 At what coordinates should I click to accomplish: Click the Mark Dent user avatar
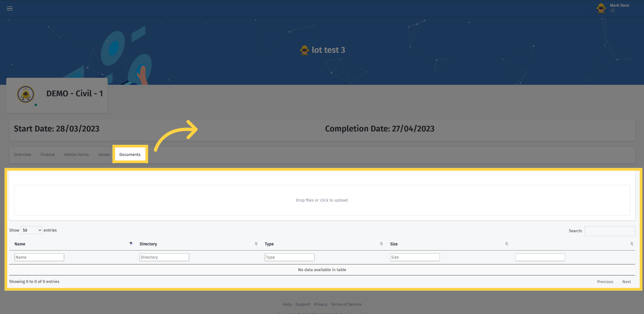point(601,8)
